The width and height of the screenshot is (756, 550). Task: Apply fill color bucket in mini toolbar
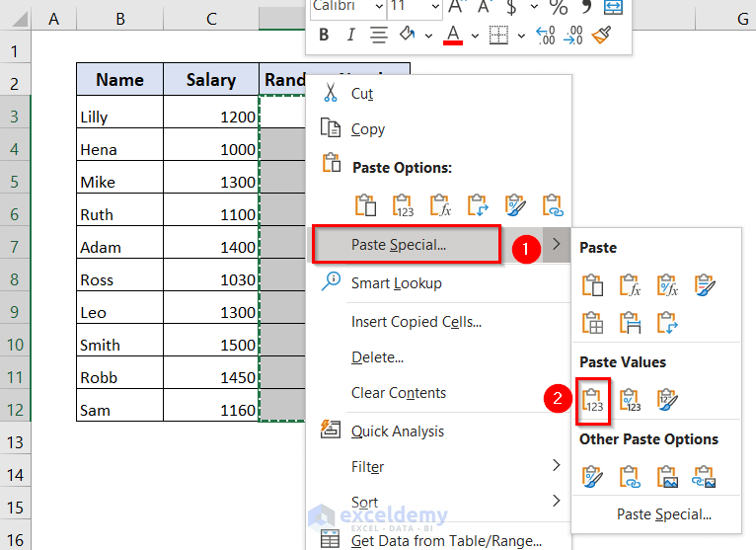(408, 34)
